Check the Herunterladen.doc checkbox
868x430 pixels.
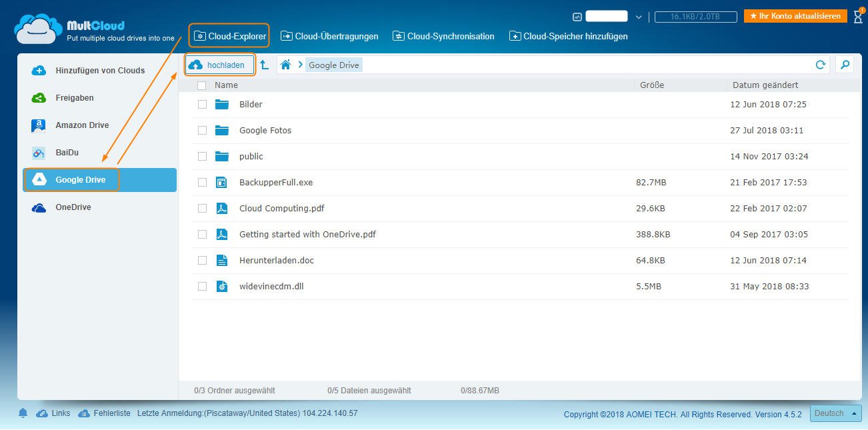pos(202,260)
